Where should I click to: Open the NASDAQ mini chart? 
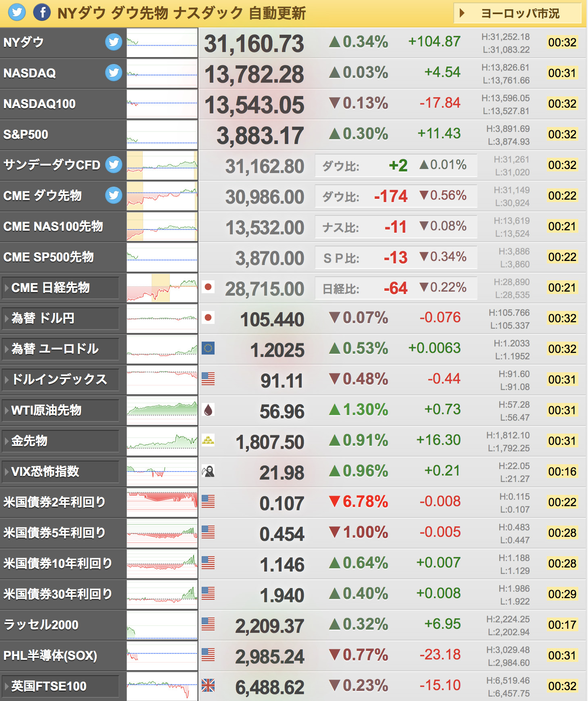(x=162, y=73)
